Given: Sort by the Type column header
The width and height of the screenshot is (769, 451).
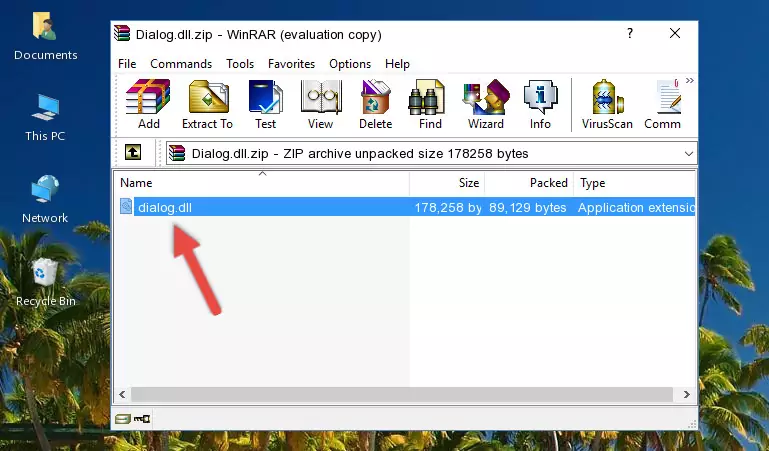Looking at the screenshot, I should click(x=634, y=183).
